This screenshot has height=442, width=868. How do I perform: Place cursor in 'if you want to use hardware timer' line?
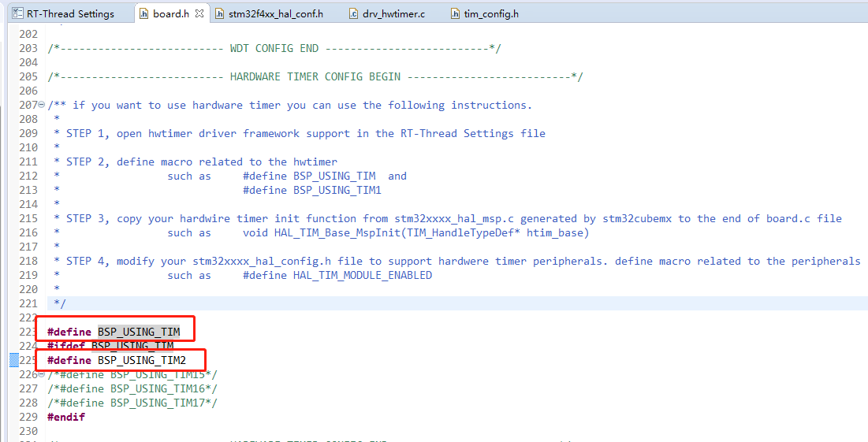(x=290, y=105)
